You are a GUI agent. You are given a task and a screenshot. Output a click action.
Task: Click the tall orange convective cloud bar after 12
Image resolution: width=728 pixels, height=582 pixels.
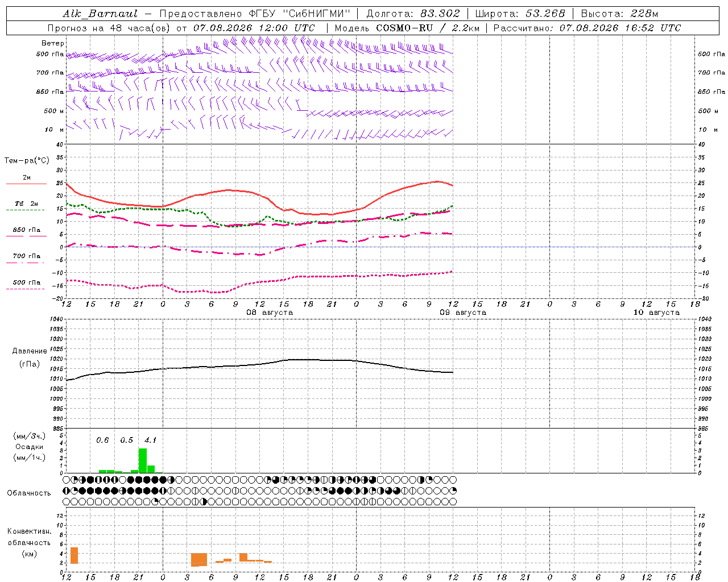(x=74, y=555)
